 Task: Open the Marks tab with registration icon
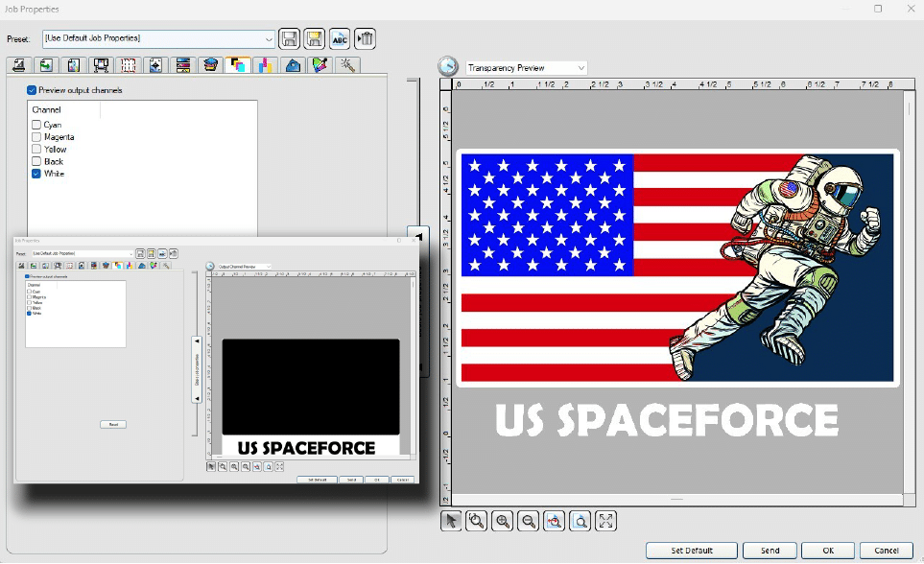155,65
